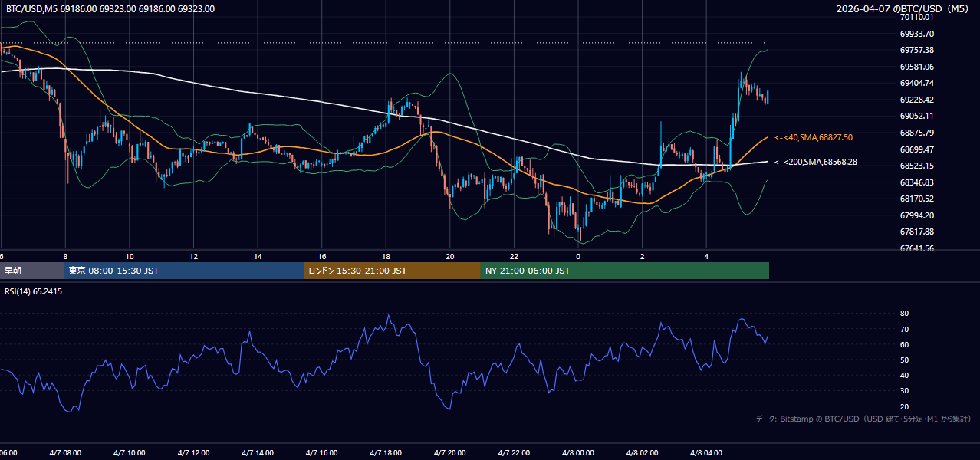The image size is (980, 460).
Task: Click hour tick 14 under price chart
Action: point(258,256)
